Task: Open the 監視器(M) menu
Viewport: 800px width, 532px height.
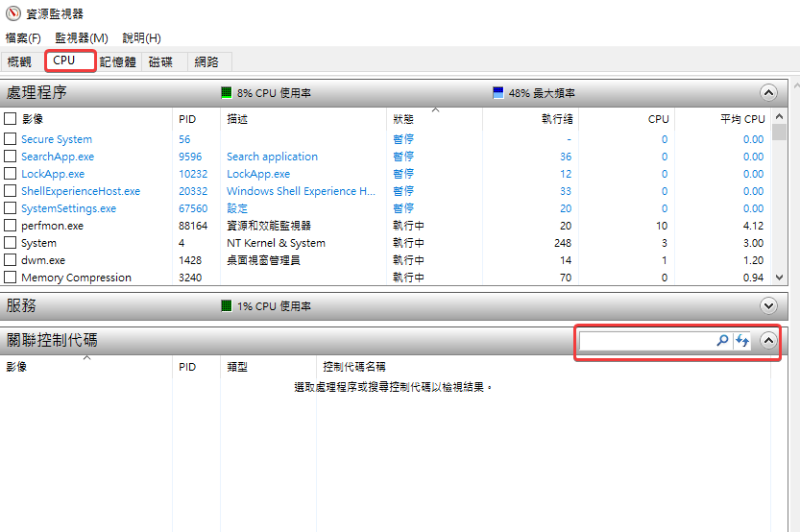Action: click(82, 37)
